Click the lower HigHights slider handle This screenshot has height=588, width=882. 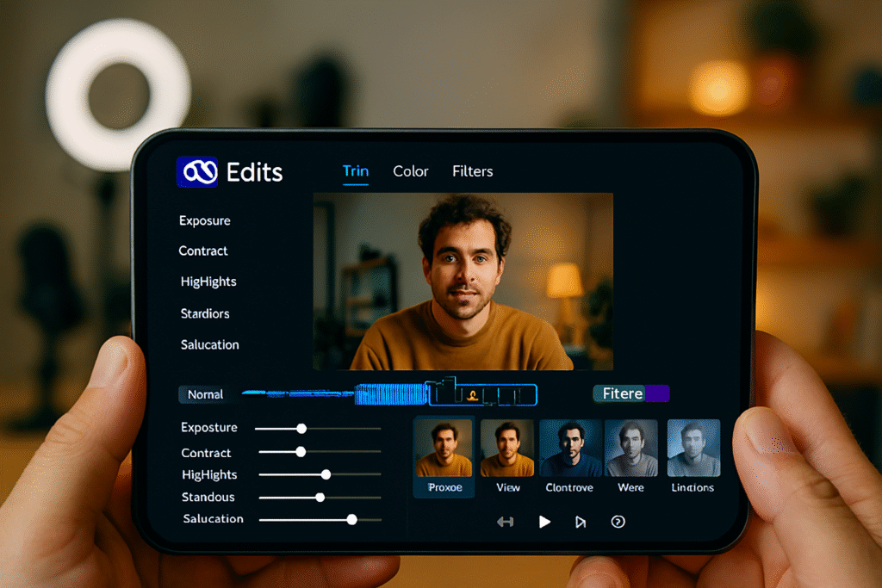click(326, 474)
